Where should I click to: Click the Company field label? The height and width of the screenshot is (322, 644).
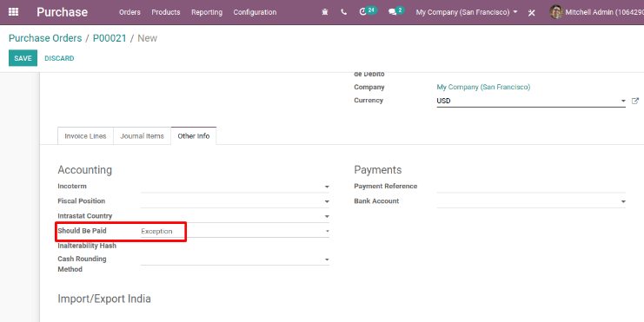[x=369, y=87]
